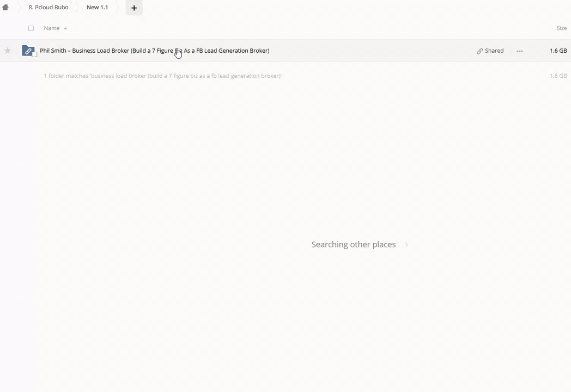The height and width of the screenshot is (392, 571).
Task: Check the small checkbox on the folder icon
Action: pyautogui.click(x=34, y=54)
